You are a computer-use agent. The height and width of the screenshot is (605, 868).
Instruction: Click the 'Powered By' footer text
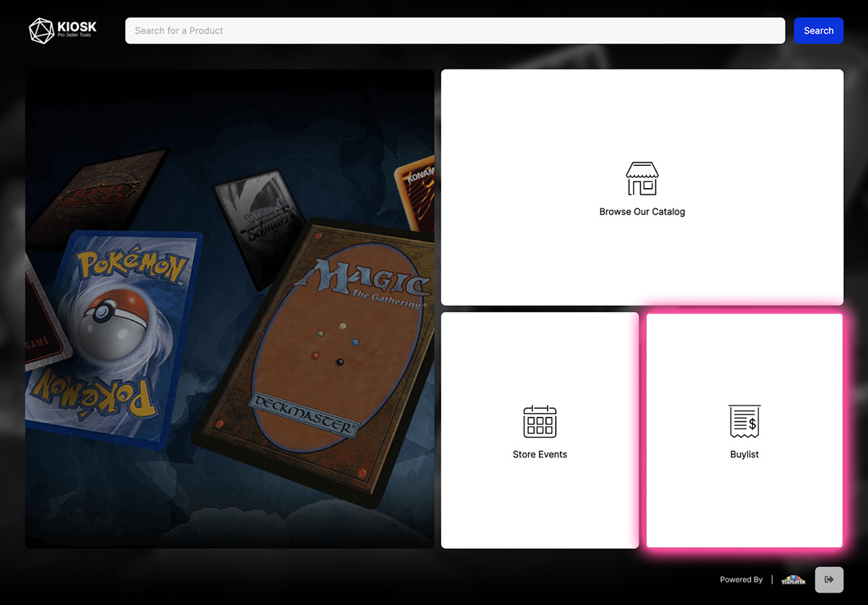pos(741,580)
